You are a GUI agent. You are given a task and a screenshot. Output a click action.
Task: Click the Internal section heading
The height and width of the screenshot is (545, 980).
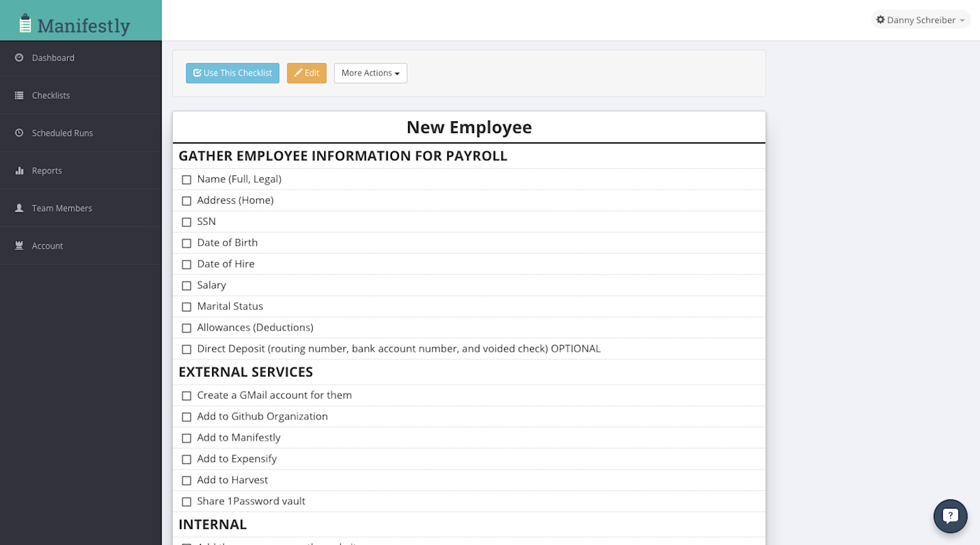(213, 524)
